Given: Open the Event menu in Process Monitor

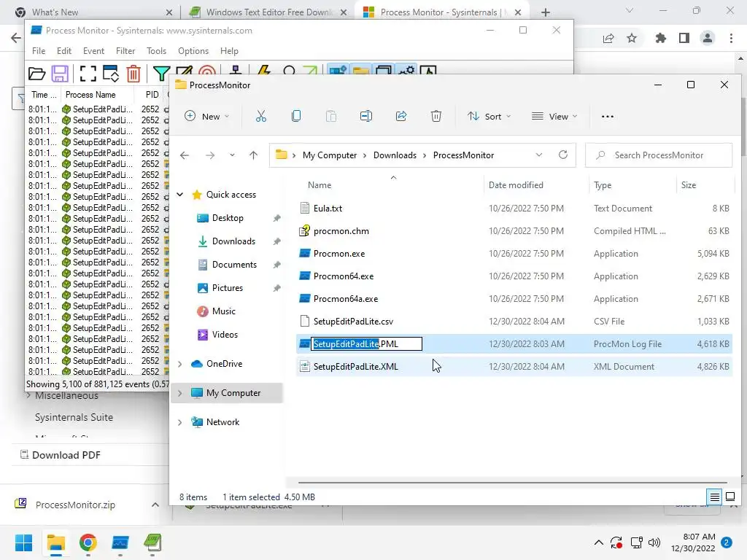Looking at the screenshot, I should 93,51.
